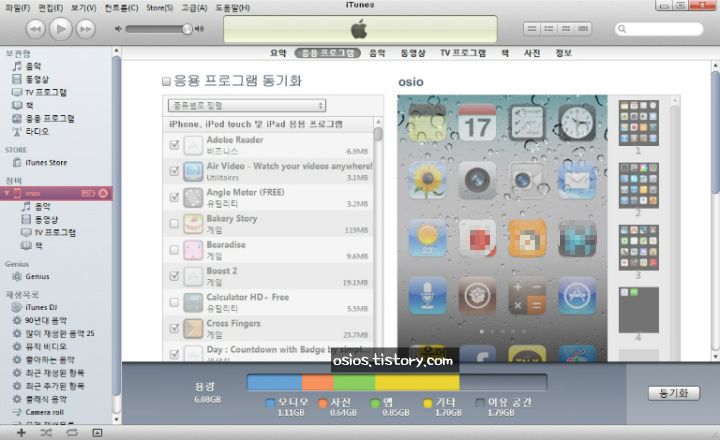The image size is (720, 440).
Task: Open the Camera roll playlist
Action: (x=44, y=412)
